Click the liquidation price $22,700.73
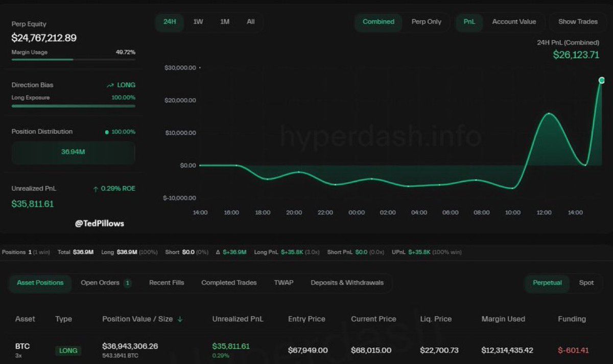 coord(440,351)
